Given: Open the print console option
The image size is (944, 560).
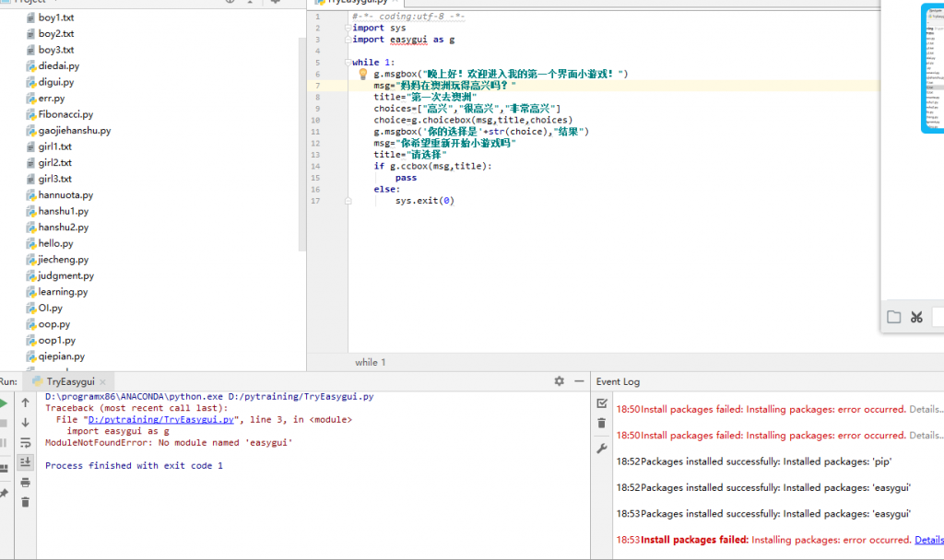Looking at the screenshot, I should point(26,482).
